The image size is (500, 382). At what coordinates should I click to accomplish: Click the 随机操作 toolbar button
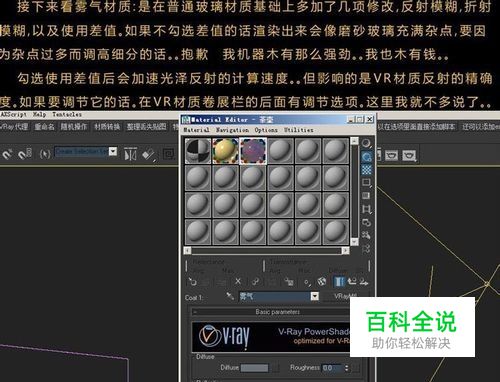pos(74,127)
